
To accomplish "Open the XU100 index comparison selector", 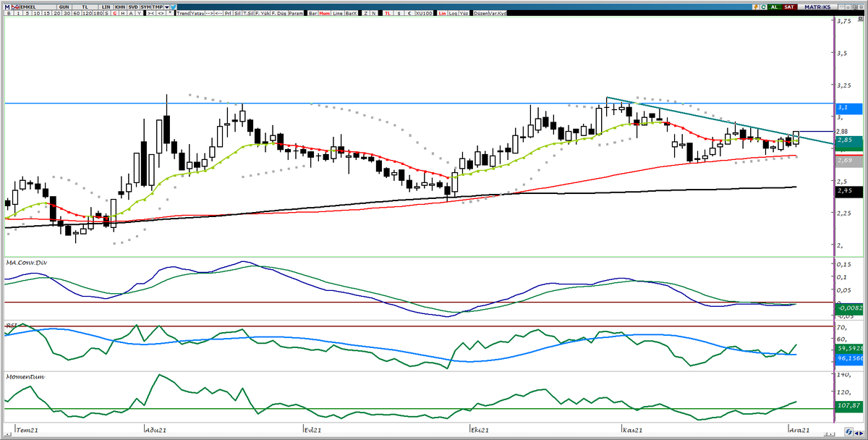I will [x=425, y=14].
